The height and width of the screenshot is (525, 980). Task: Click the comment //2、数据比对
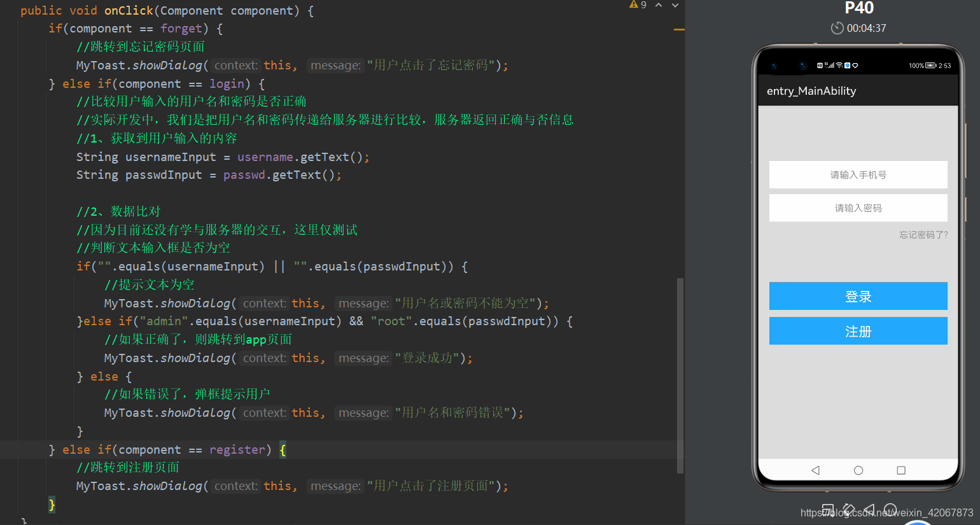(x=118, y=212)
